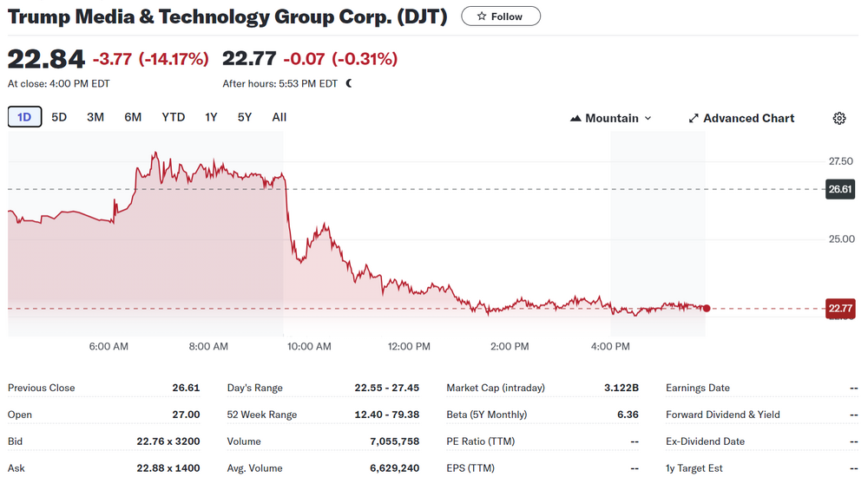Expand the Mountain chart type dropdown

click(x=610, y=119)
